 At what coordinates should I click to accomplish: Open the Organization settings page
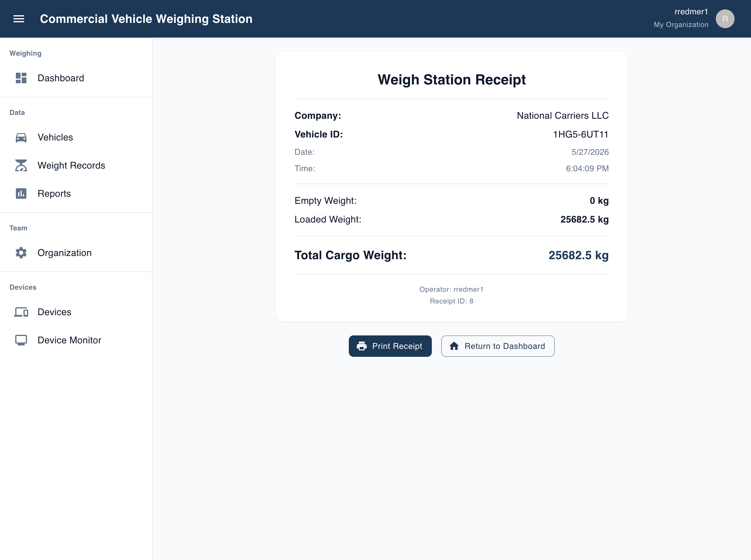76,253
